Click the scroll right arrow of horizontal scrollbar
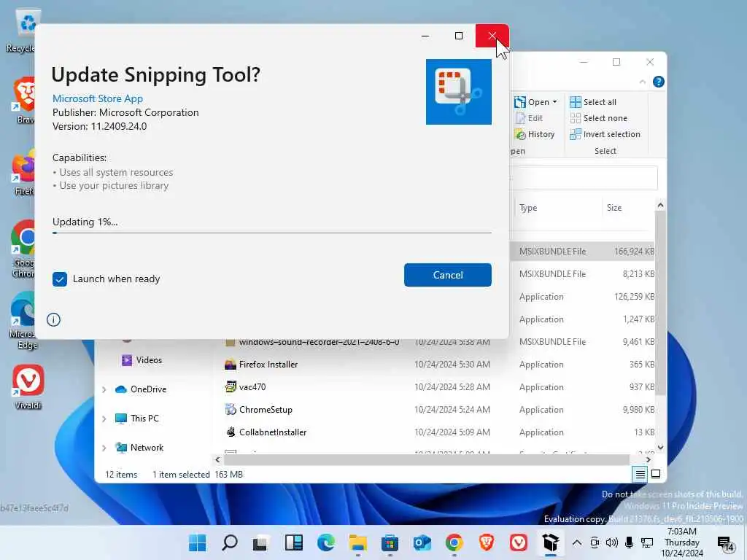The width and height of the screenshot is (747, 560). click(x=648, y=459)
